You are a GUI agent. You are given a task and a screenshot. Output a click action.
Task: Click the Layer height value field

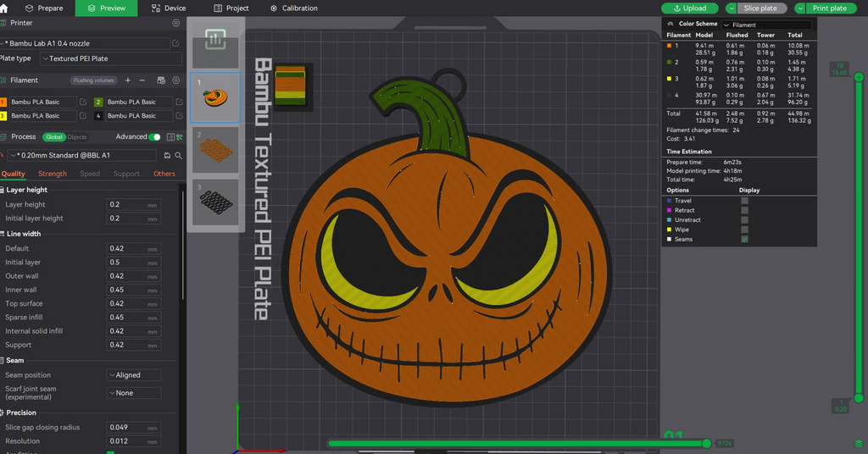click(133, 205)
